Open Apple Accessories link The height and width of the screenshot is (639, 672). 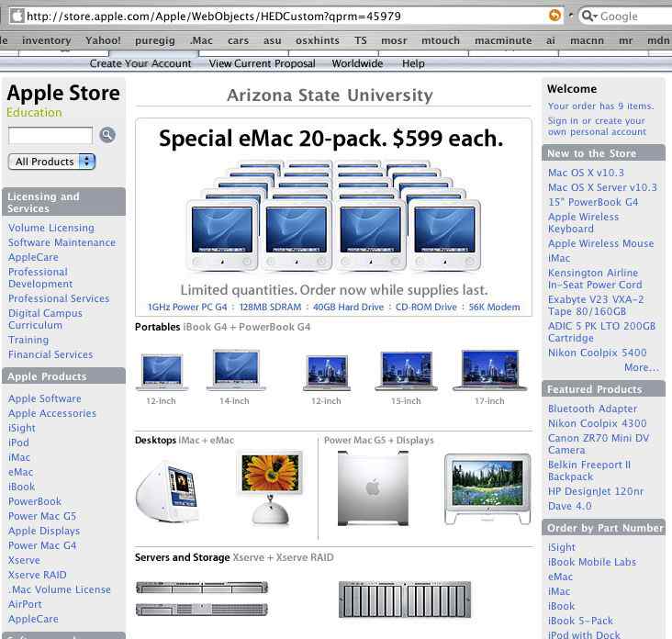tap(51, 413)
